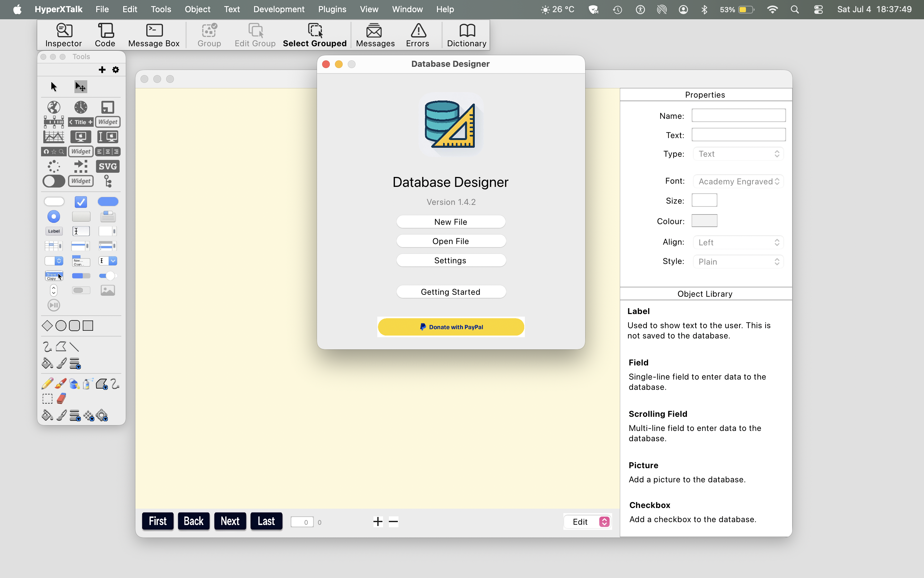Select the Browse pointer tool

pyautogui.click(x=54, y=87)
